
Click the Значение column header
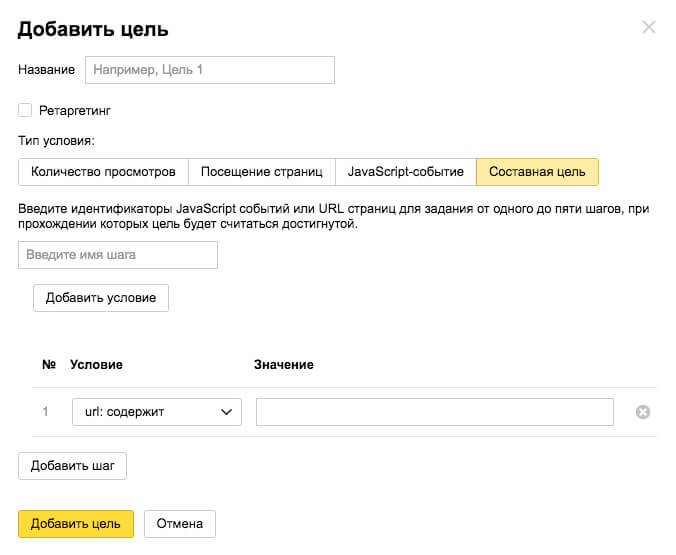[x=284, y=364]
